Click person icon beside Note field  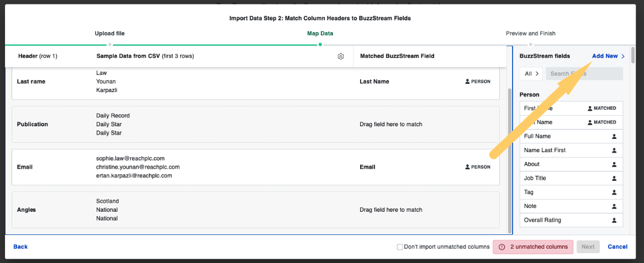point(614,206)
